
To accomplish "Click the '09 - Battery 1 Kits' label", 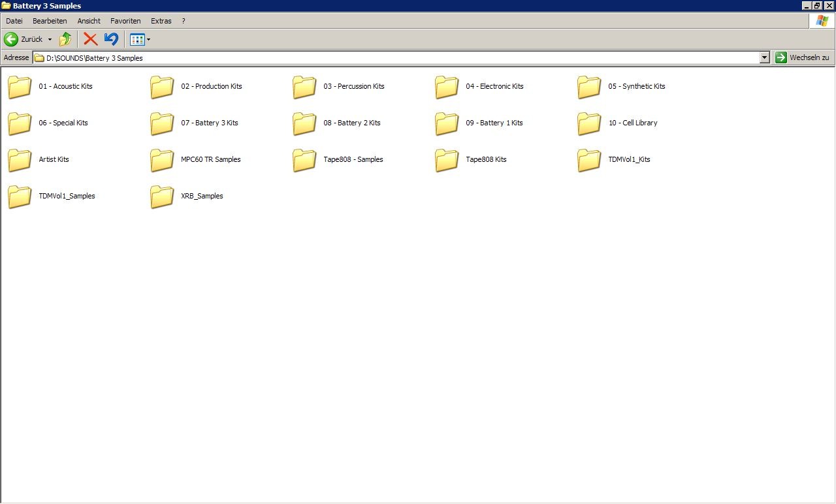I will (x=494, y=123).
